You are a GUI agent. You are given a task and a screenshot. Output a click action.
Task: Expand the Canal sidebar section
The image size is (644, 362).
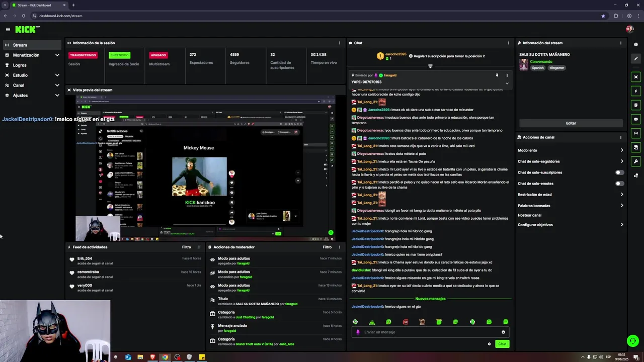point(57,85)
